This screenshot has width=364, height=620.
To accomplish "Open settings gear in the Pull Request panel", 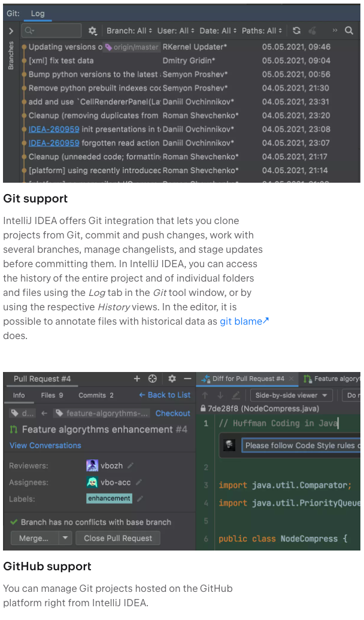I will [172, 379].
